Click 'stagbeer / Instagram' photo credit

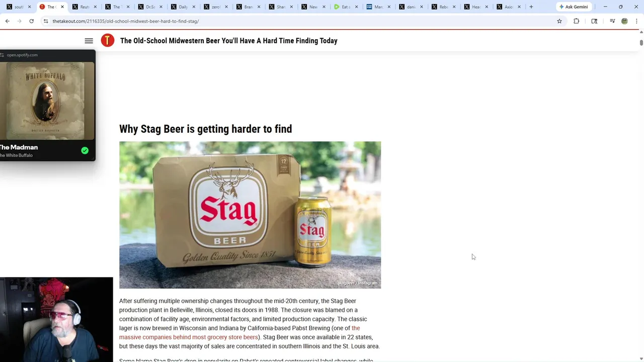pos(358,283)
